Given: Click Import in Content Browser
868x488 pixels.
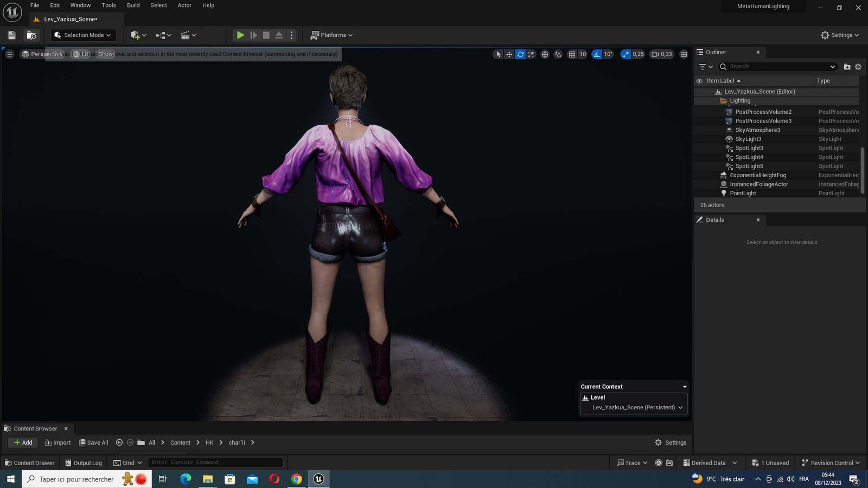Looking at the screenshot, I should [x=58, y=442].
